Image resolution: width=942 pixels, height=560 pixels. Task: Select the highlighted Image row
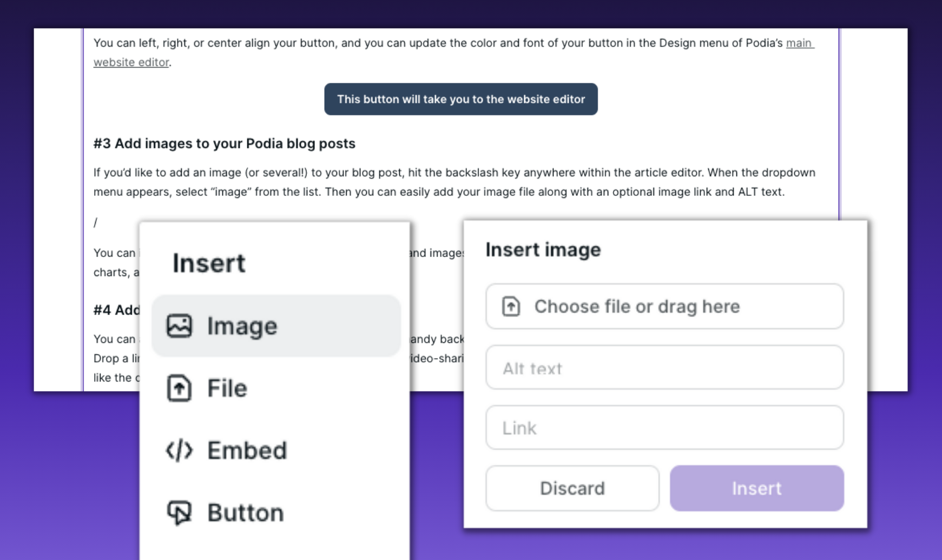(276, 326)
